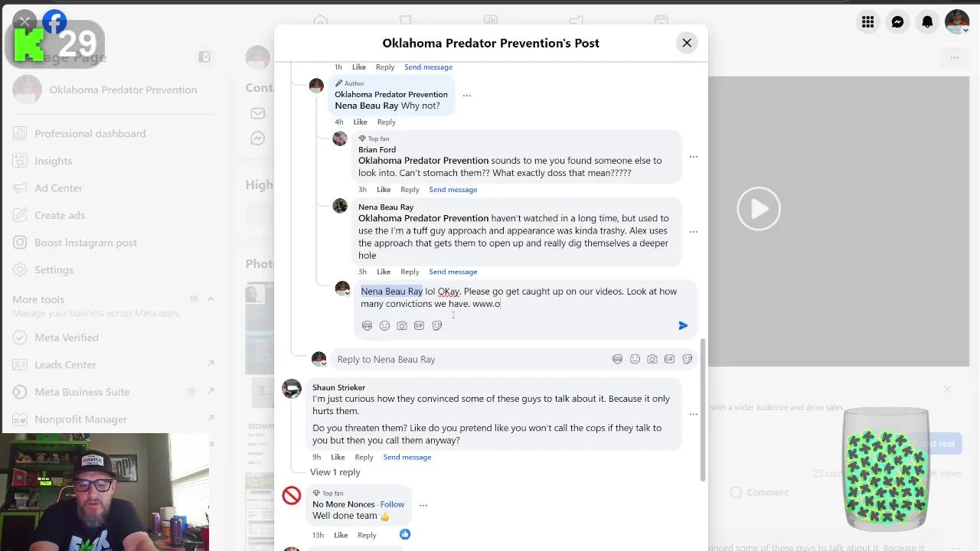Screen dimensions: 980x551
Task: Insert avatar sticker in Nena Beau Ray reply
Action: click(x=367, y=325)
